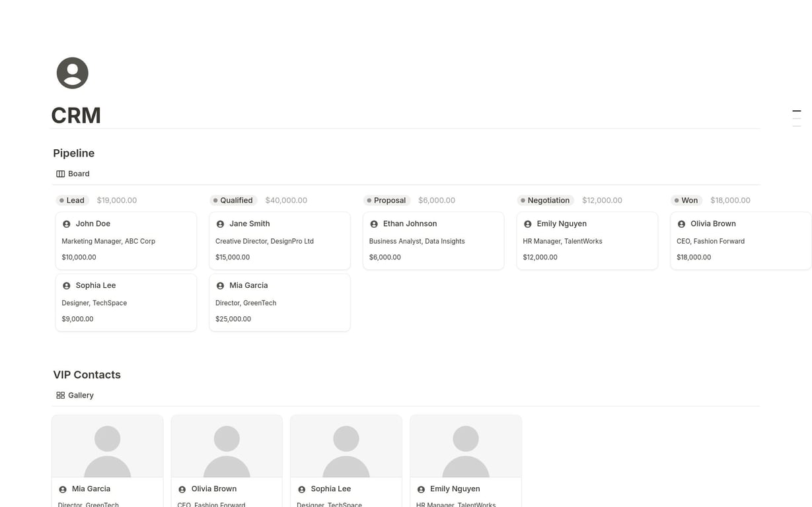Open Emily Nguyen name in VIP gallery
This screenshot has width=812, height=507.
pyautogui.click(x=455, y=489)
